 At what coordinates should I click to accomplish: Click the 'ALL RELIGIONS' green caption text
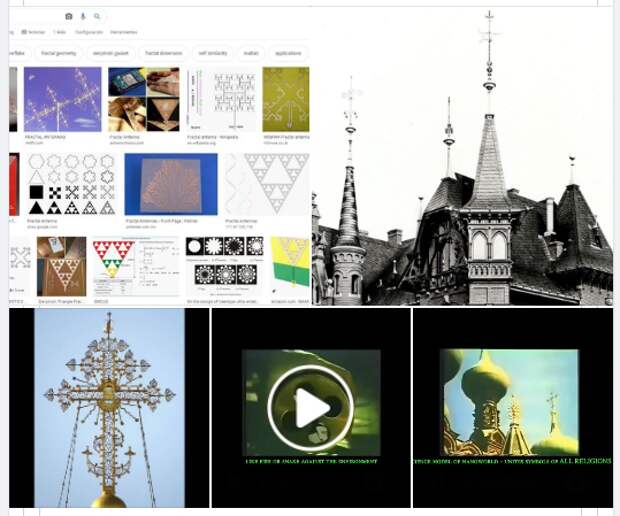(585, 461)
